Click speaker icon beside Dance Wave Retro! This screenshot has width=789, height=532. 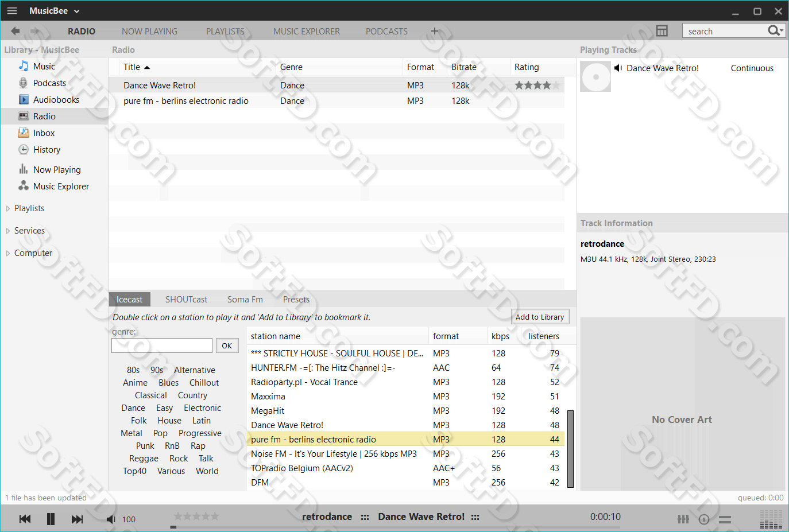tap(618, 68)
